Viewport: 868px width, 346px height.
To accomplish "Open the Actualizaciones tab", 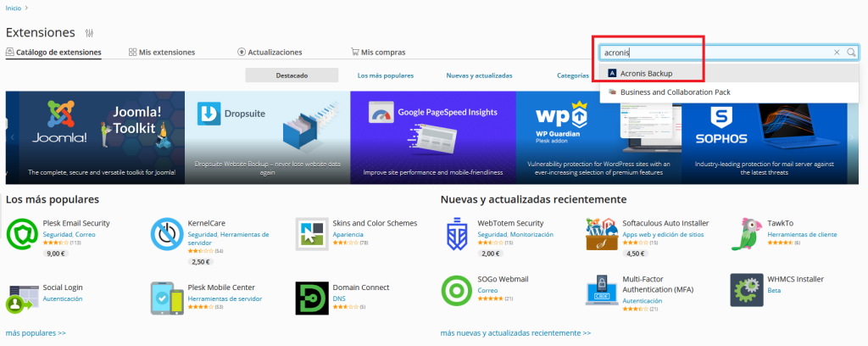I will pos(270,53).
